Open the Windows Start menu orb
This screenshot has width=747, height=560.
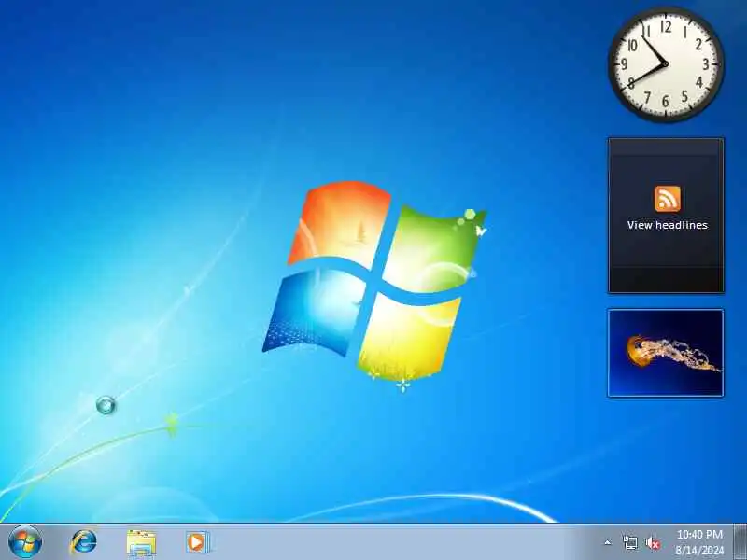click(x=25, y=542)
